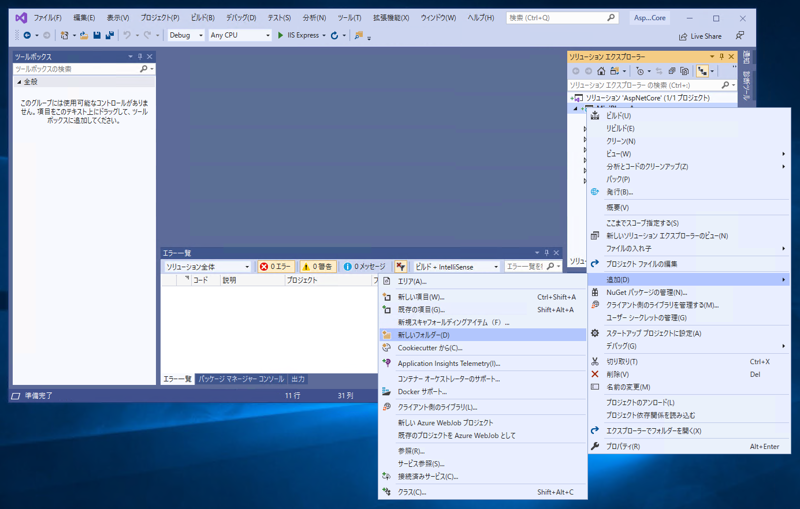Viewport: 800px width, 509px height.
Task: Click the Save All disks icon
Action: tap(109, 35)
